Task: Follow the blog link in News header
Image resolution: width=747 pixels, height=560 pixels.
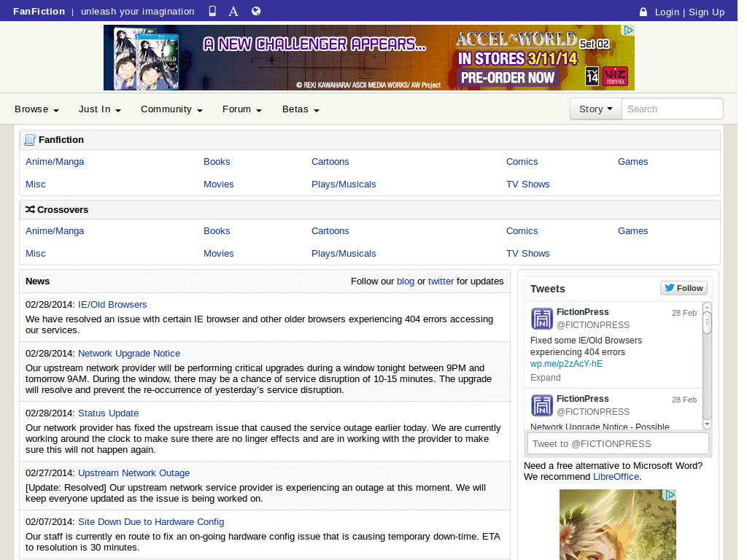Action: coord(406,281)
